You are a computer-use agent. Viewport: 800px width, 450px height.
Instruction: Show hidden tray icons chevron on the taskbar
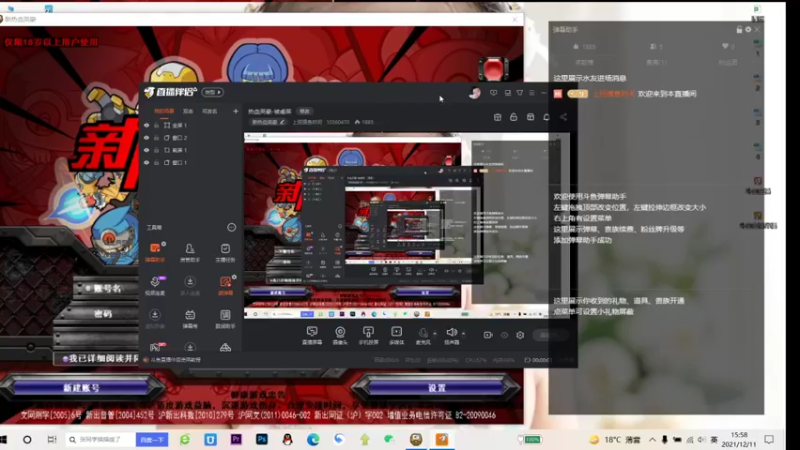[x=653, y=439]
